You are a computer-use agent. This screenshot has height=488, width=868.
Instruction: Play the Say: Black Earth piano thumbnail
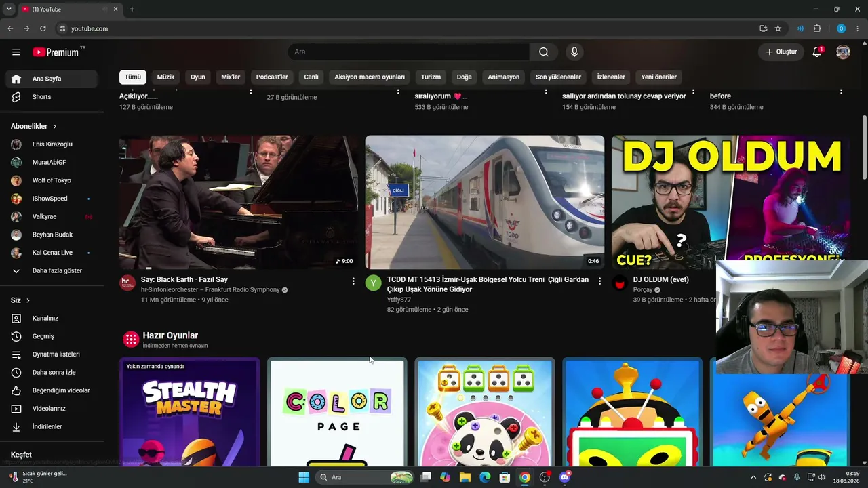[x=239, y=202]
